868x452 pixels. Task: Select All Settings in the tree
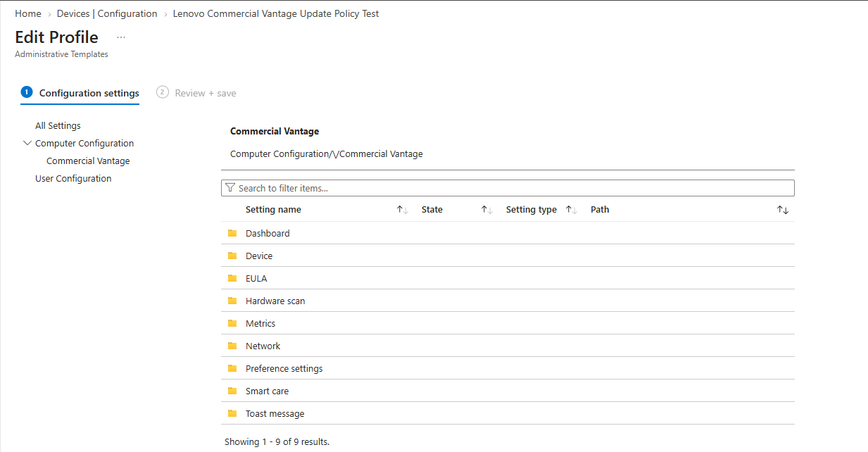(x=58, y=125)
